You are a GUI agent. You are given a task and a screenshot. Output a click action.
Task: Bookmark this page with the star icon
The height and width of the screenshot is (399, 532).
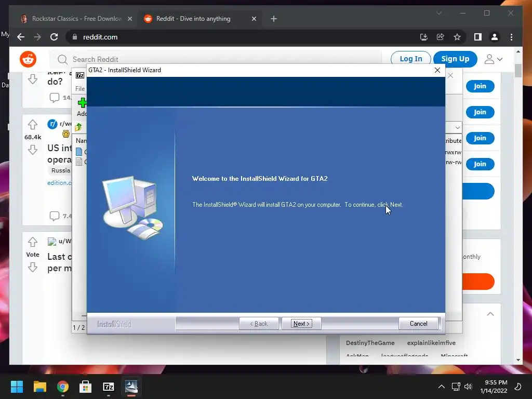tap(457, 37)
